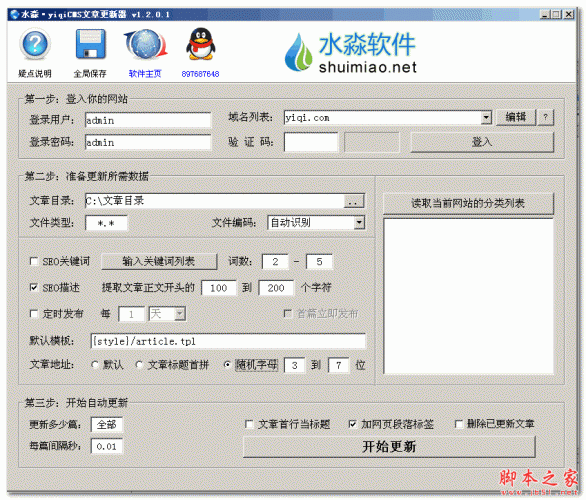Click the 登录密码 input field
The height and width of the screenshot is (500, 586).
tap(148, 142)
